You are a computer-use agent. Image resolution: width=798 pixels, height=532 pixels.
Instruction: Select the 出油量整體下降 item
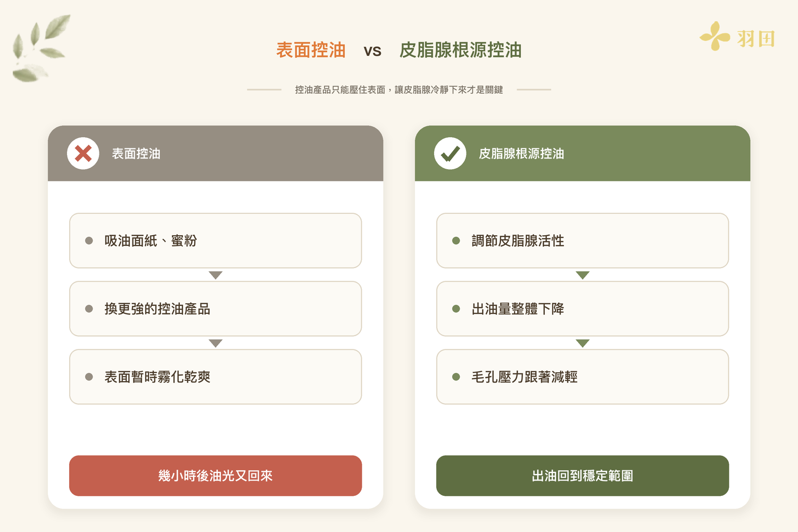pyautogui.click(x=583, y=309)
